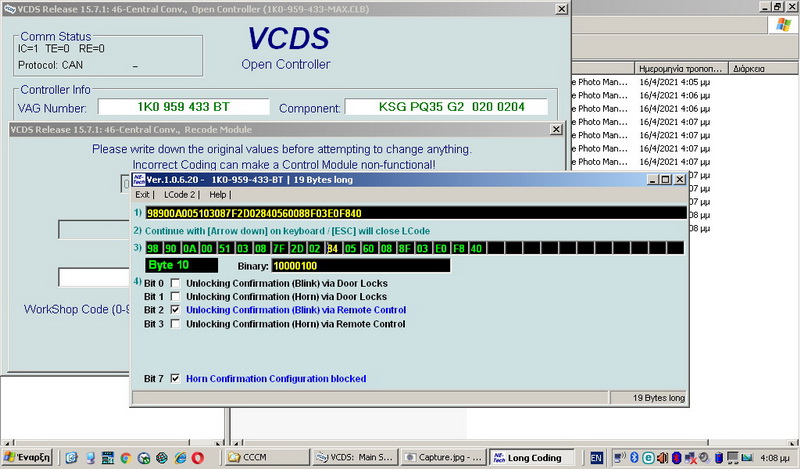The width and height of the screenshot is (800, 469).
Task: Open the dark network-globe quick launch icon
Action: (x=162, y=458)
